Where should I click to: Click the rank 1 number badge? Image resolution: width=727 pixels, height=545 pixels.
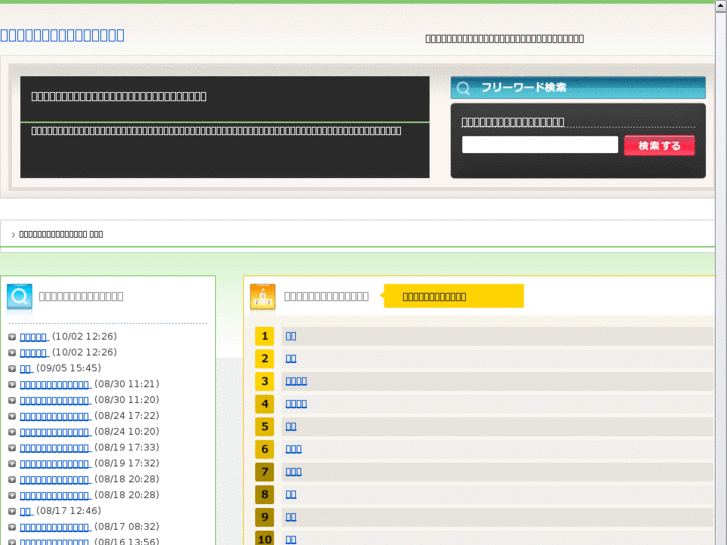(x=264, y=336)
